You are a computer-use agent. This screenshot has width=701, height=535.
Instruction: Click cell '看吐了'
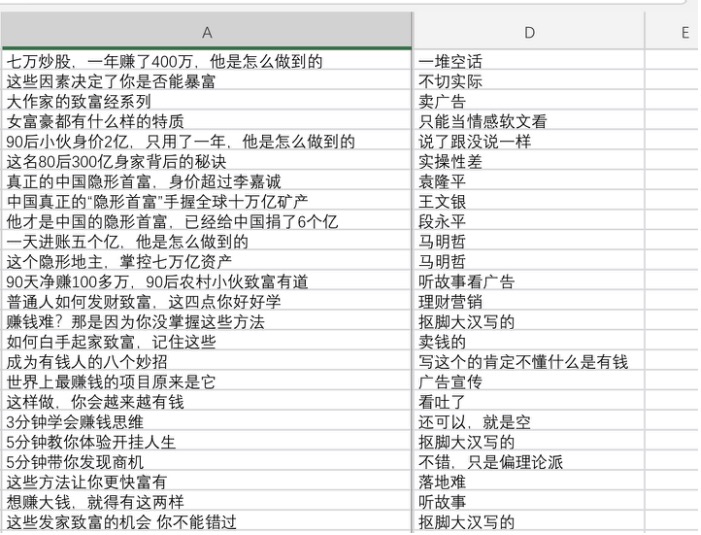pos(528,401)
